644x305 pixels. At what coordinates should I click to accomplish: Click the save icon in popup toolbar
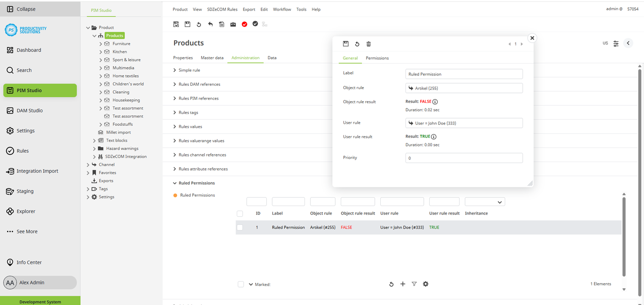point(346,44)
